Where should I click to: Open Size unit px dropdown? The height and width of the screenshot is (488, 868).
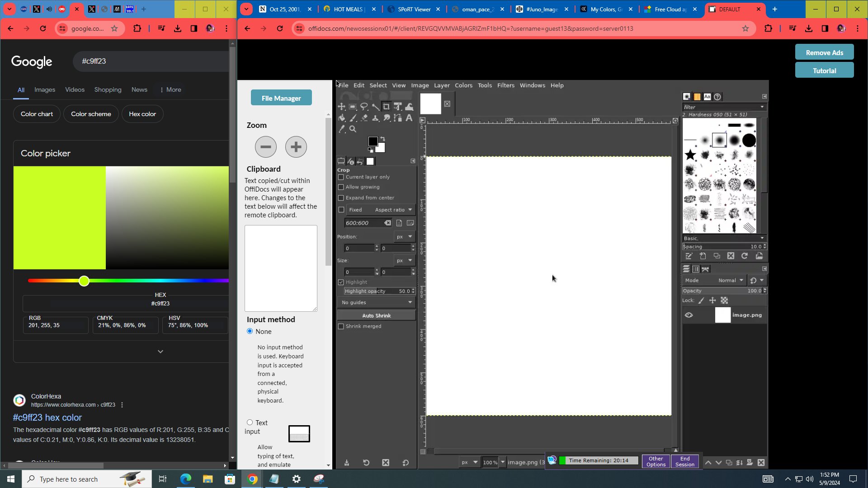tap(405, 261)
